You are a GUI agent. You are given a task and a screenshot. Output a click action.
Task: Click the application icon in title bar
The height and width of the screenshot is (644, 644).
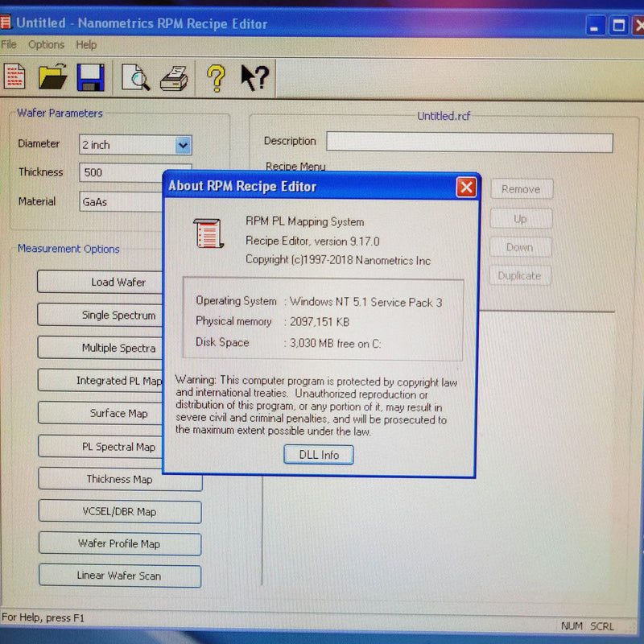5,22
